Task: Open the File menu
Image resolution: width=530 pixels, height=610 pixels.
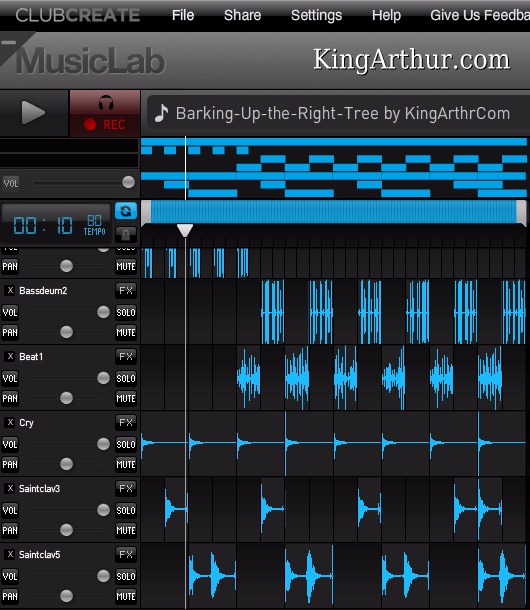Action: pos(183,15)
